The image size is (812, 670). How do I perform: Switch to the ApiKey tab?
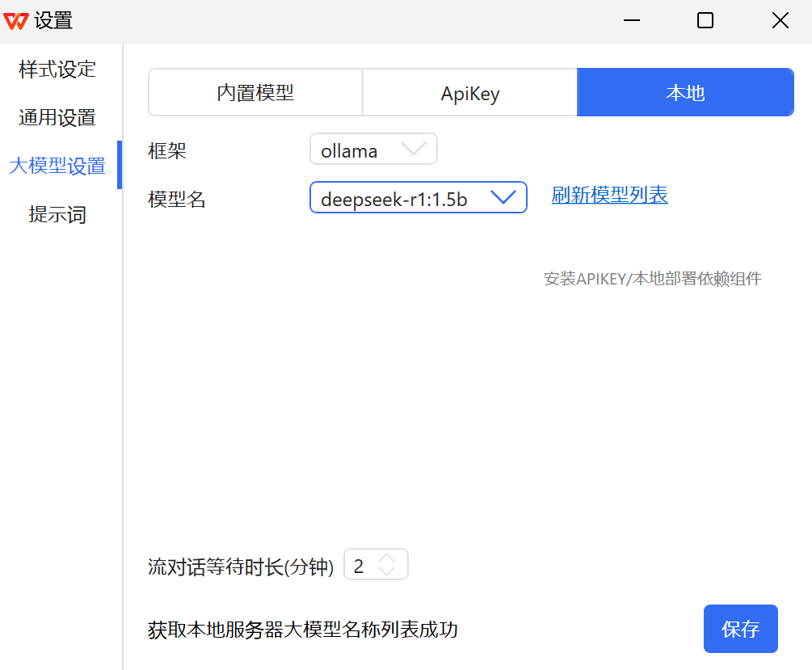pos(469,92)
